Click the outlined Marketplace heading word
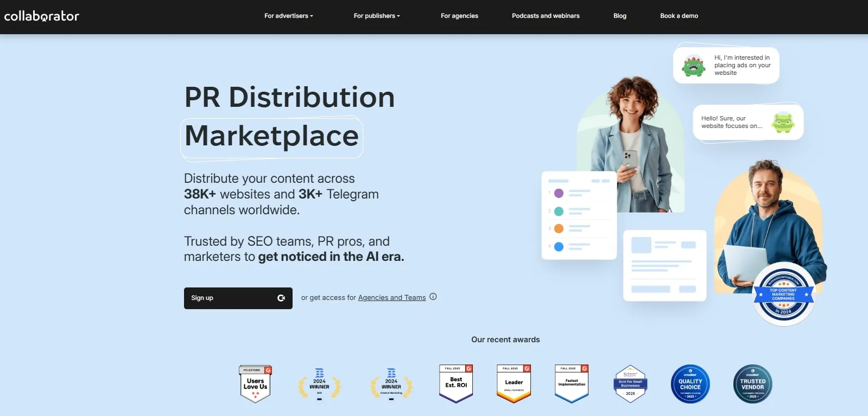 tap(271, 137)
